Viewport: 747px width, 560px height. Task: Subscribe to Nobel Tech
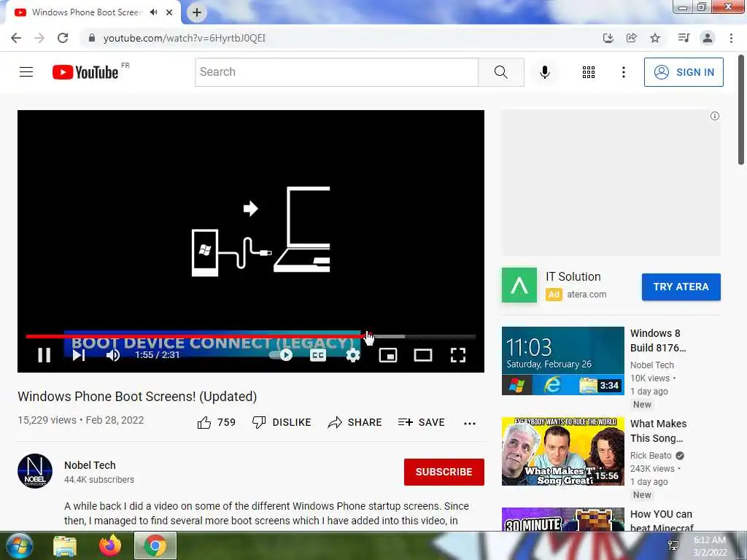click(444, 472)
